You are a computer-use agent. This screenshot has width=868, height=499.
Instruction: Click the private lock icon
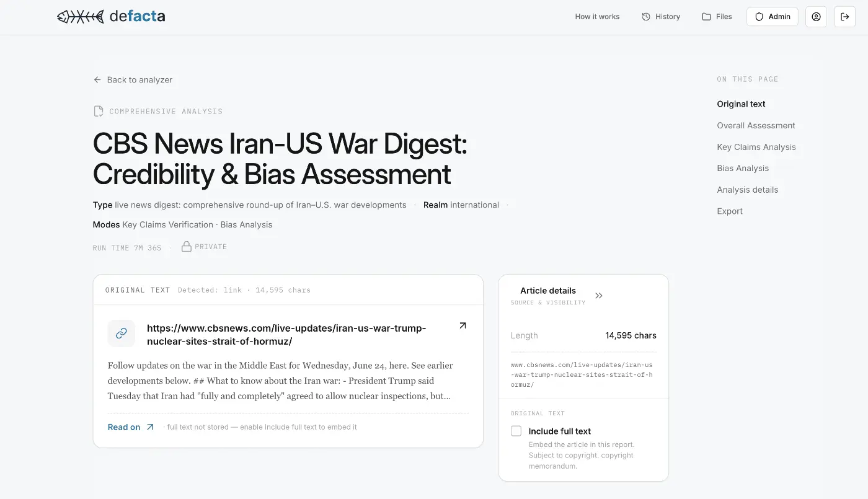point(186,247)
